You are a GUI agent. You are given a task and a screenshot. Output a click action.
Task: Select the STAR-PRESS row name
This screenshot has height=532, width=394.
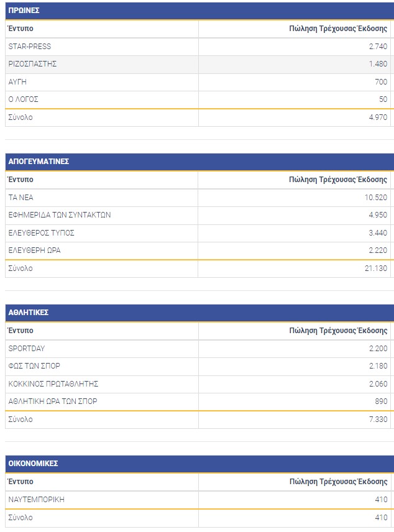[30, 47]
